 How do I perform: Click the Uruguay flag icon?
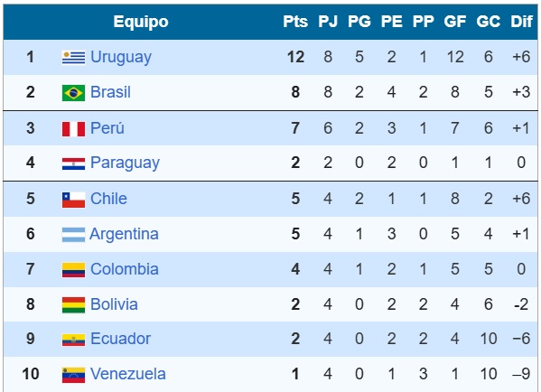pyautogui.click(x=73, y=57)
